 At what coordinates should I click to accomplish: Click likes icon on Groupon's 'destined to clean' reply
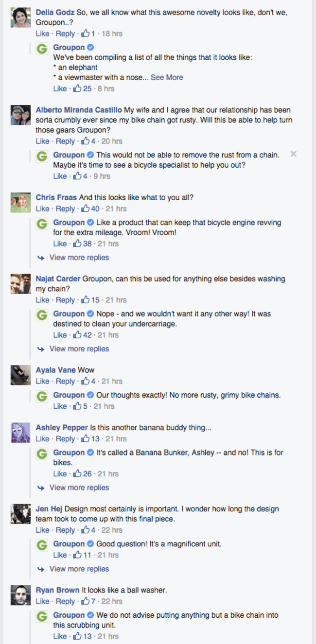76,335
